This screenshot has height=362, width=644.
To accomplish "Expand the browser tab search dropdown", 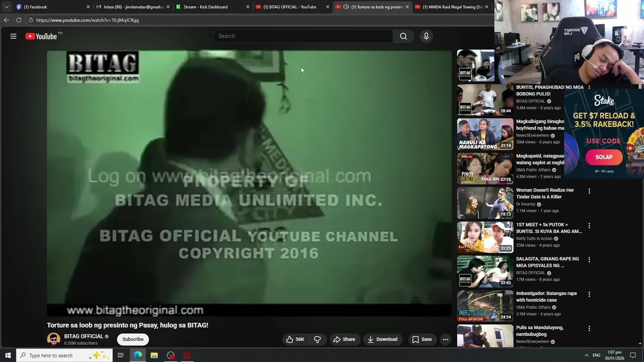I will [7, 7].
